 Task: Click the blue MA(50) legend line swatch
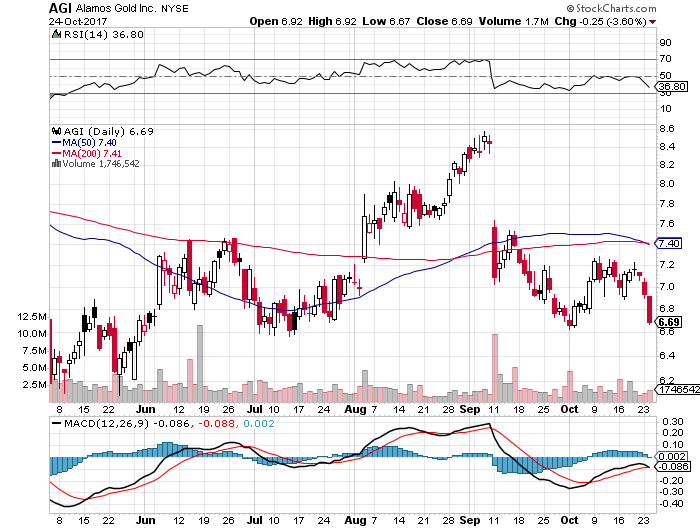(x=56, y=142)
